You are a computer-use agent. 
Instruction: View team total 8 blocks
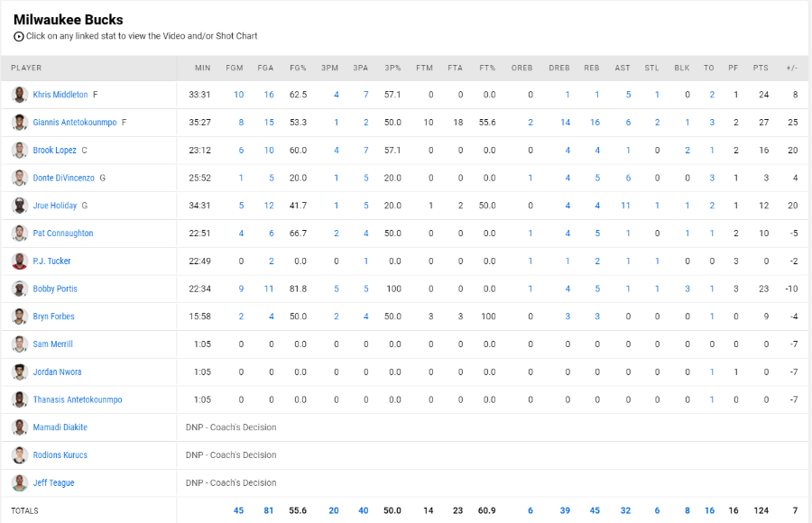click(x=687, y=510)
